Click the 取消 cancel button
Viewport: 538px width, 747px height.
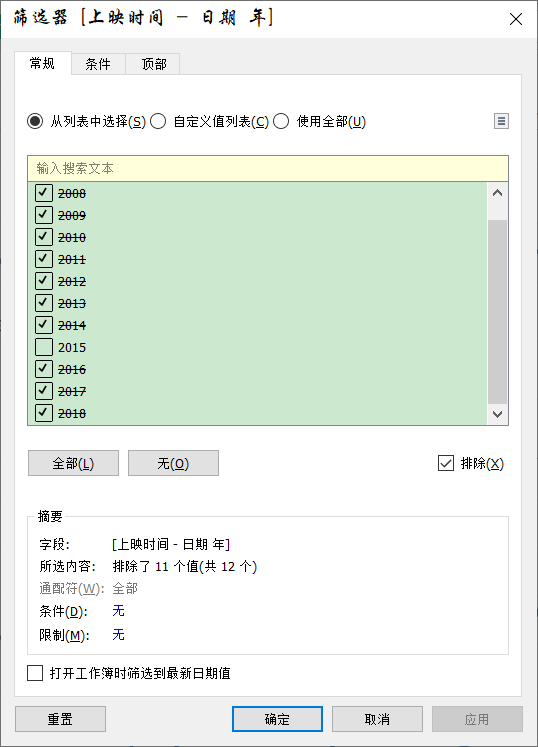click(x=377, y=719)
